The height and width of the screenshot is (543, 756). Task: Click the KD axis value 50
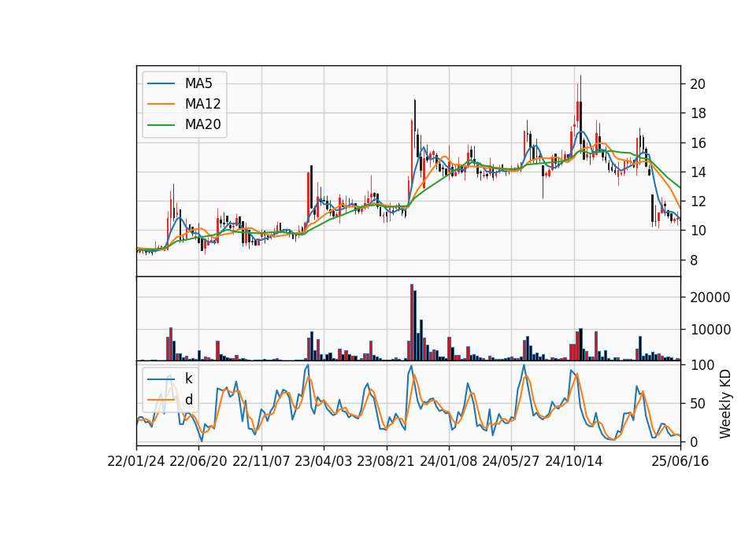pos(698,404)
